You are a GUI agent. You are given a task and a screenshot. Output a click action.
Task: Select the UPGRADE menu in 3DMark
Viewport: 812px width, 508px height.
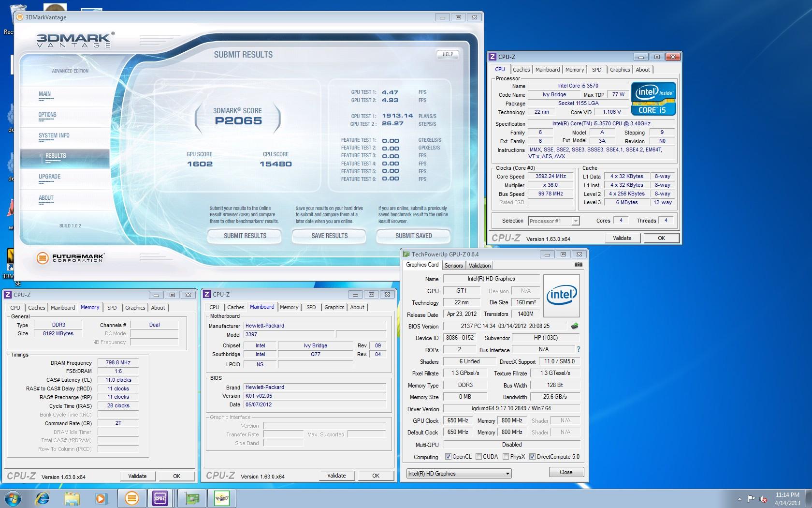pyautogui.click(x=50, y=177)
